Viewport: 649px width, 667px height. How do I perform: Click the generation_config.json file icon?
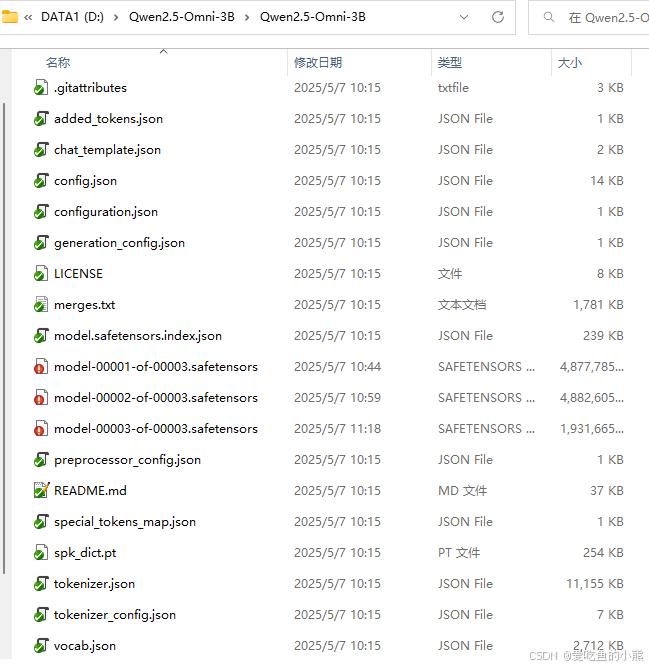point(41,243)
